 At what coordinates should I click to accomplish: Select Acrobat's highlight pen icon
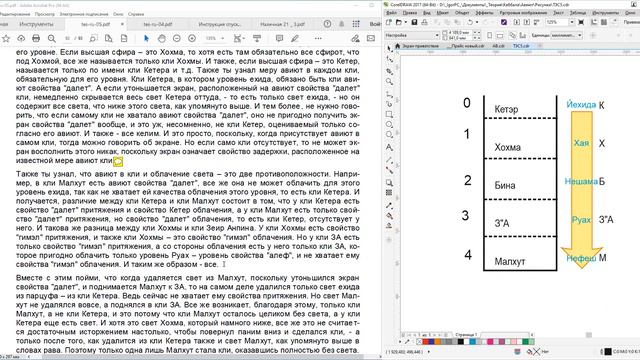(x=295, y=38)
